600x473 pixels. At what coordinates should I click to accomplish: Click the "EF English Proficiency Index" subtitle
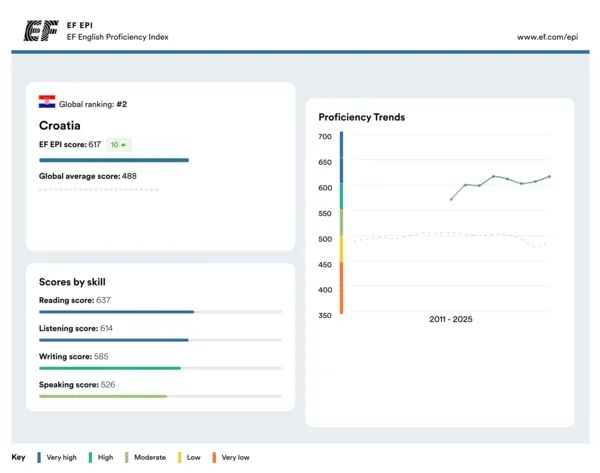point(117,37)
